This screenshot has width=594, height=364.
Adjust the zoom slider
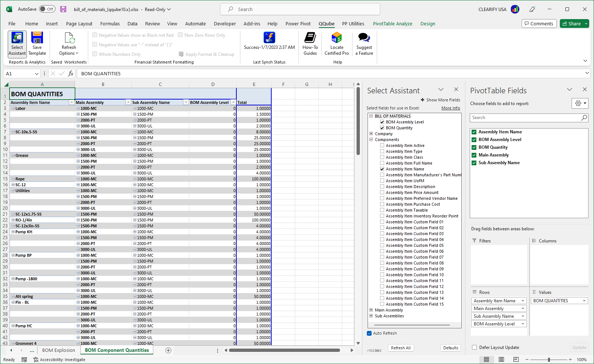pyautogui.click(x=549, y=360)
